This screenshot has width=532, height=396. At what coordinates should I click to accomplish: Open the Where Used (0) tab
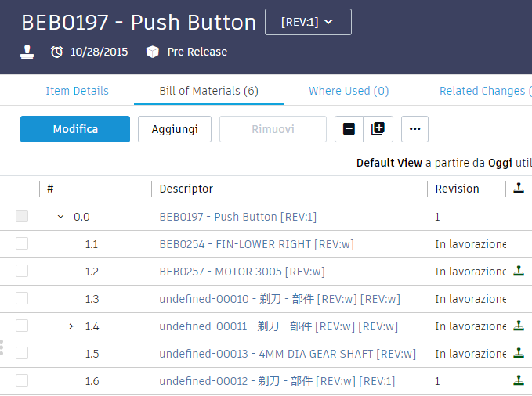[349, 91]
